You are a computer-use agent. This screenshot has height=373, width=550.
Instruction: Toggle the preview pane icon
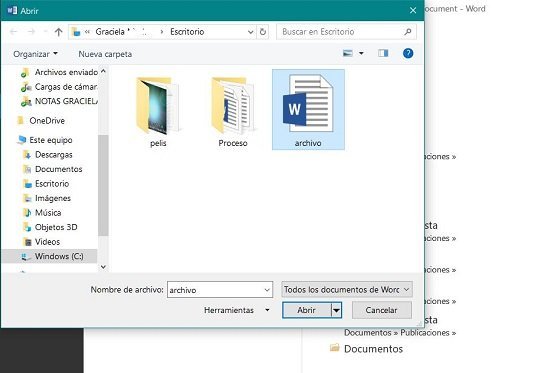[x=383, y=53]
